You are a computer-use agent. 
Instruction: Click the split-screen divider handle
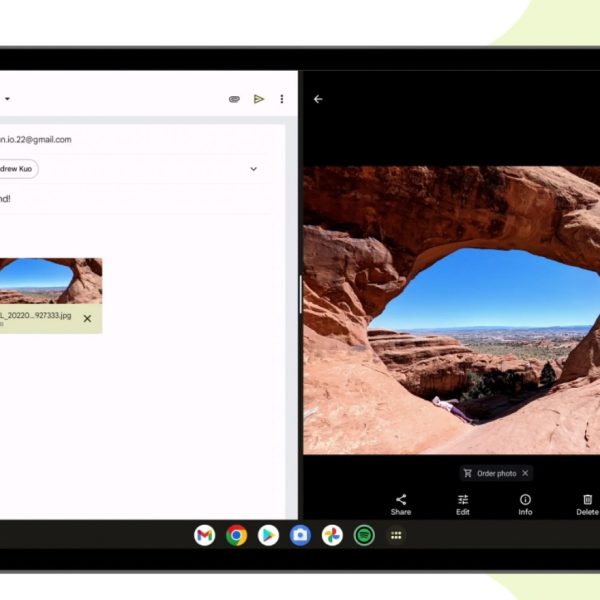(x=301, y=295)
